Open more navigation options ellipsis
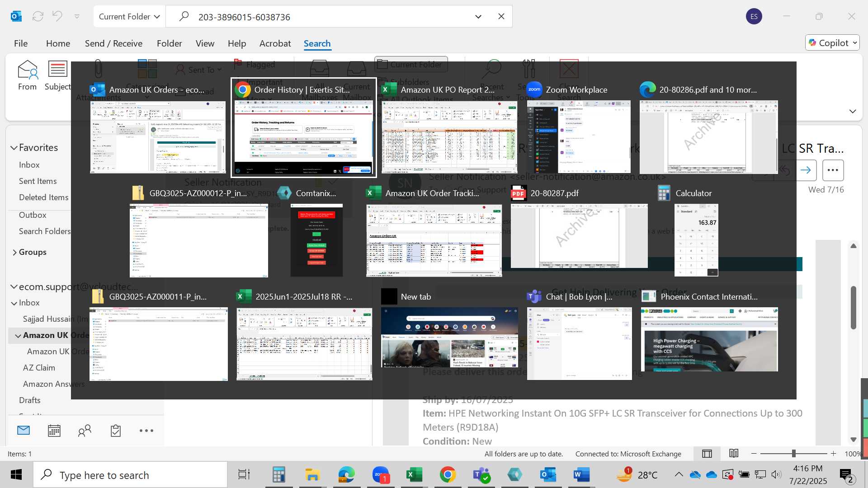868x488 pixels. (x=146, y=431)
